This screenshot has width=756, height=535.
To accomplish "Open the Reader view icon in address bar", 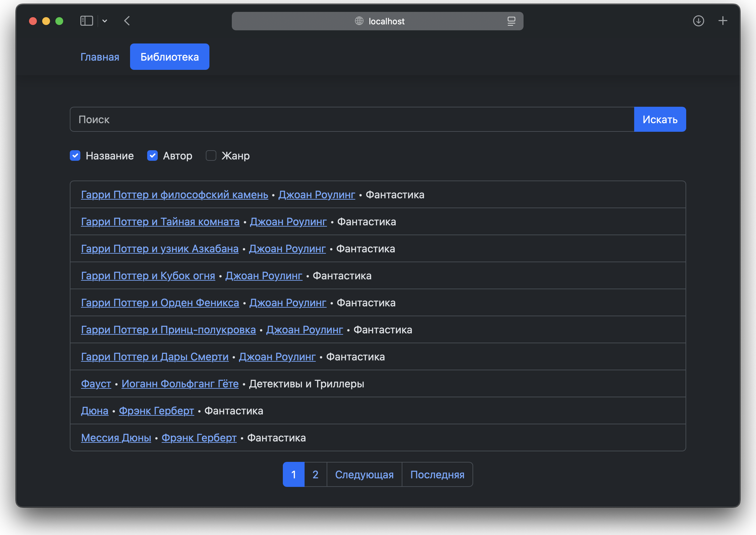I will tap(511, 21).
